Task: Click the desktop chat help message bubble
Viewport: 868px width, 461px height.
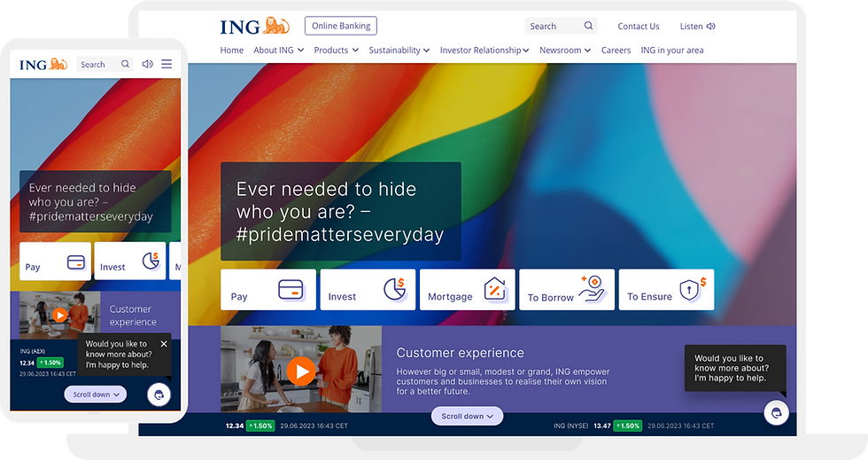Action: 734,368
